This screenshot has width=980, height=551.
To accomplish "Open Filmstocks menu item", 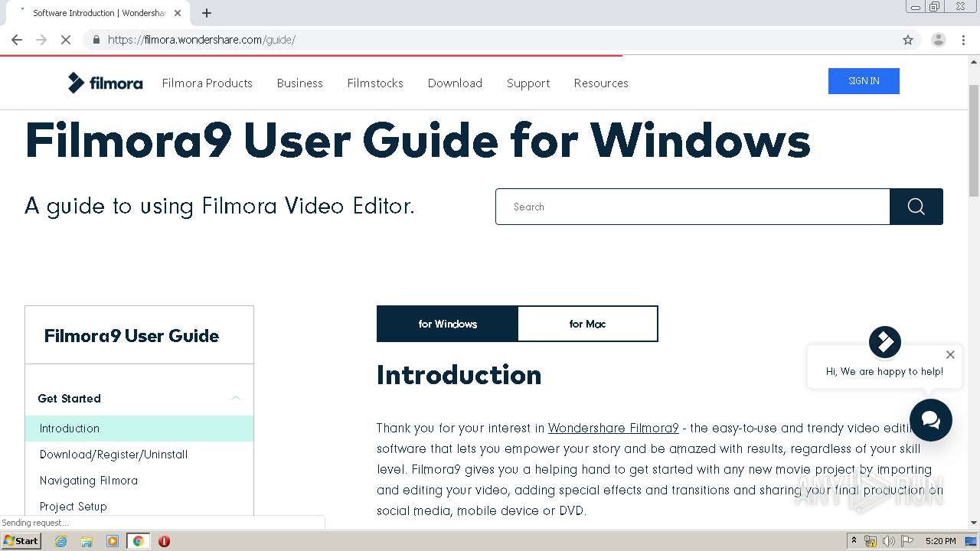I will [x=375, y=83].
